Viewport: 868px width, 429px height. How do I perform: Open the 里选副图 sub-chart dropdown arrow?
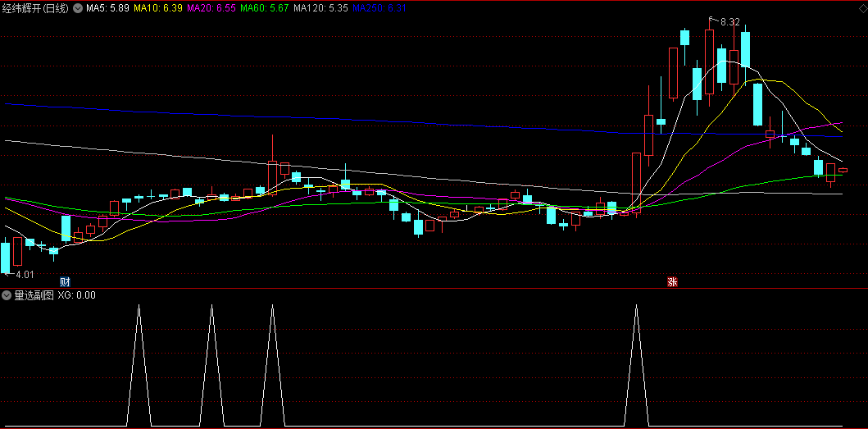click(7, 295)
